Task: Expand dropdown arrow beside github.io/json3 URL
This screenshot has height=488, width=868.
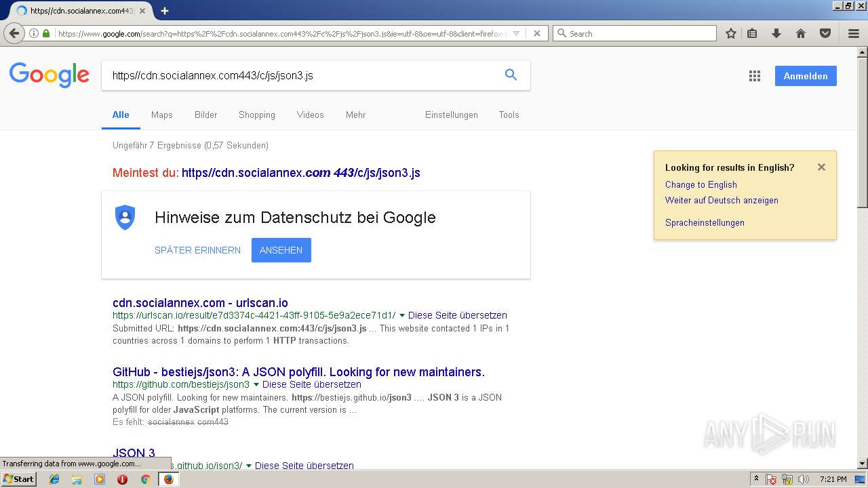Action: click(249, 466)
